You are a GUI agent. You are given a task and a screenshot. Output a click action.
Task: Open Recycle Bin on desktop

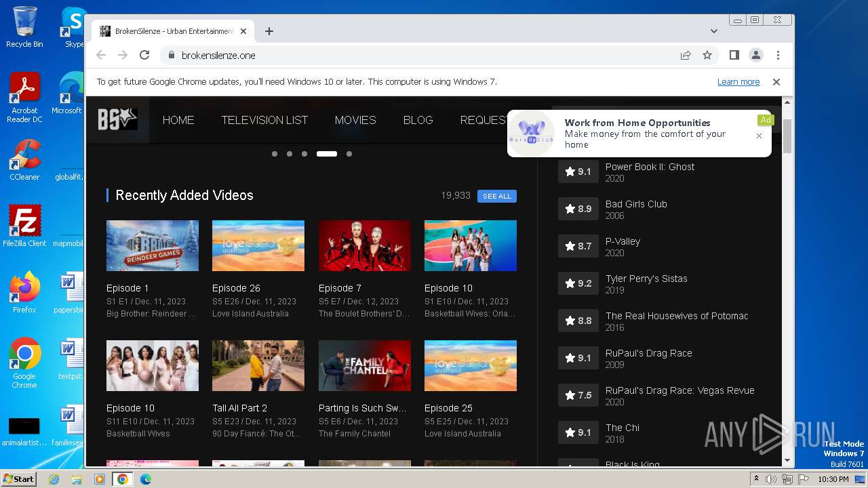24,27
